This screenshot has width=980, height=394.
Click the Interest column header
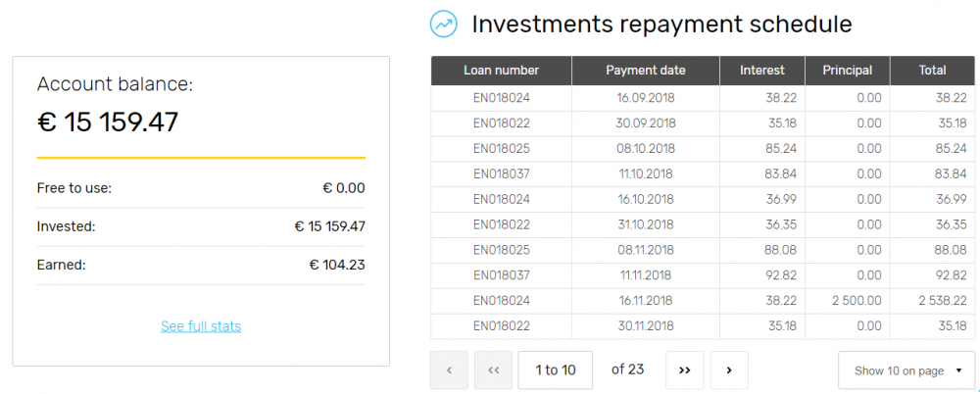point(762,71)
